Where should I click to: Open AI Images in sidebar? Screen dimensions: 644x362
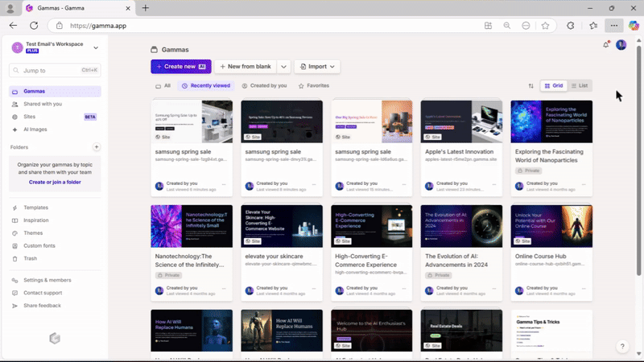[35, 129]
